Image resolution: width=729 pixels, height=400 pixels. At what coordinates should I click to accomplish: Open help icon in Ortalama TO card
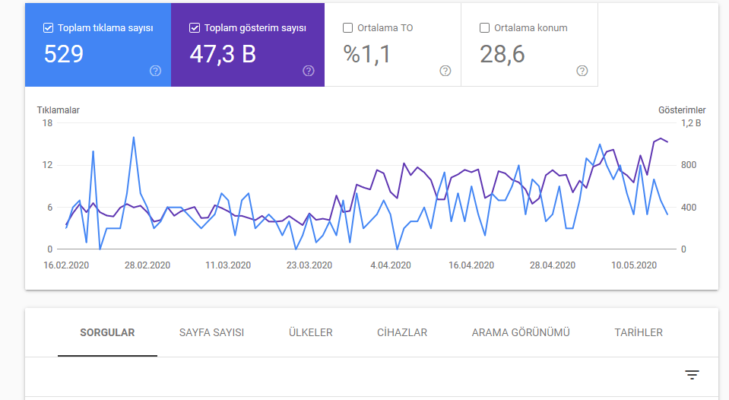(445, 70)
